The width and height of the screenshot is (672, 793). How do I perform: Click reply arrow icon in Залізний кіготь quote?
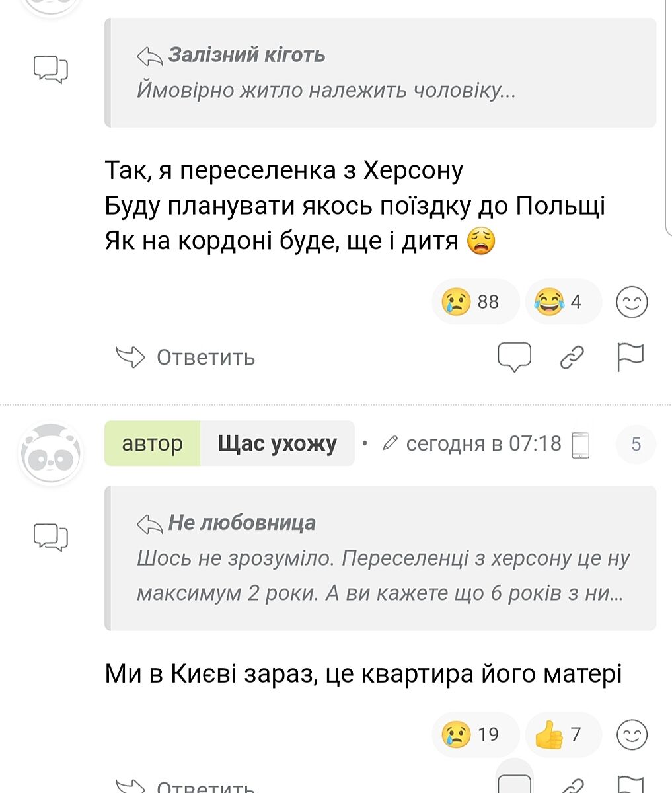[149, 56]
